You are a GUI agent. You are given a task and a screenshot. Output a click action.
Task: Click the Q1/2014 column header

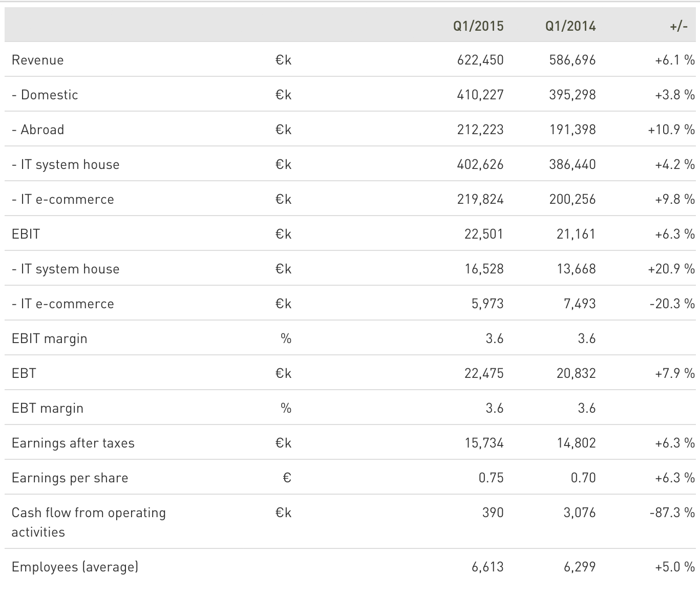570,26
